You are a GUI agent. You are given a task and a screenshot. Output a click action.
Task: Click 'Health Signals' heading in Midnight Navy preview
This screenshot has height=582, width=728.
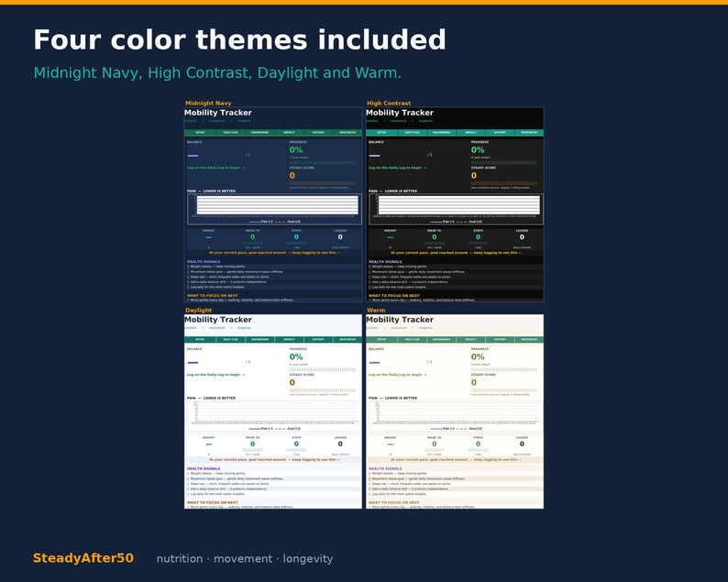(204, 262)
